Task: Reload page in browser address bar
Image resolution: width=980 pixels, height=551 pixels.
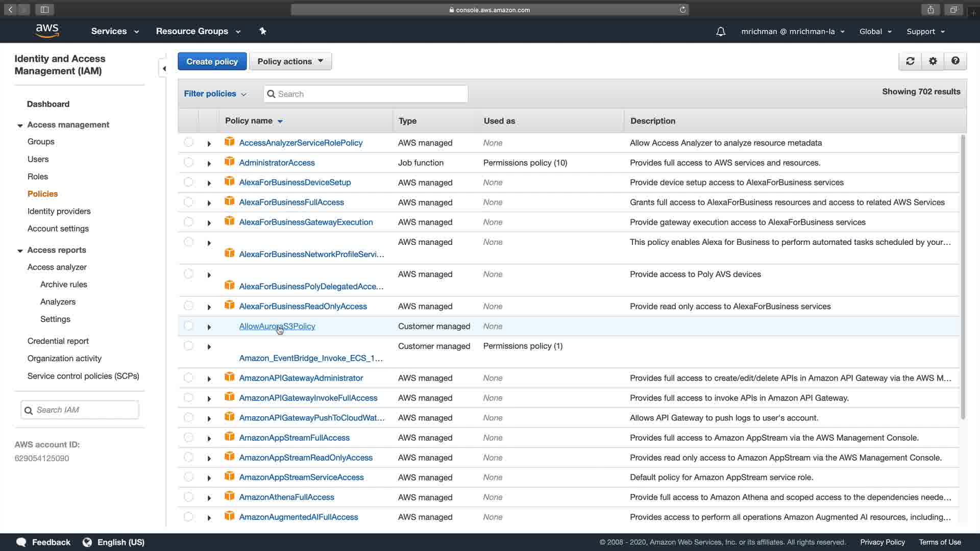Action: [682, 10]
